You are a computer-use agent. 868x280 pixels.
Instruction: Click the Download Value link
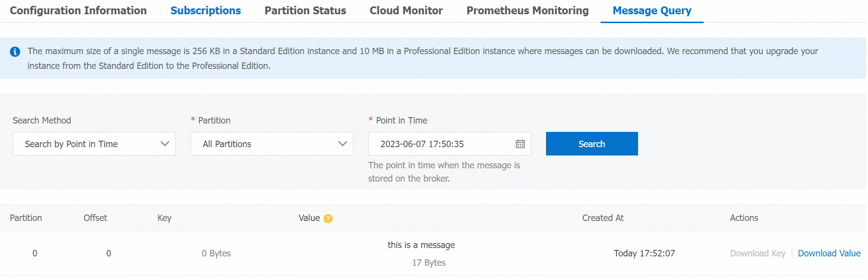coord(829,253)
